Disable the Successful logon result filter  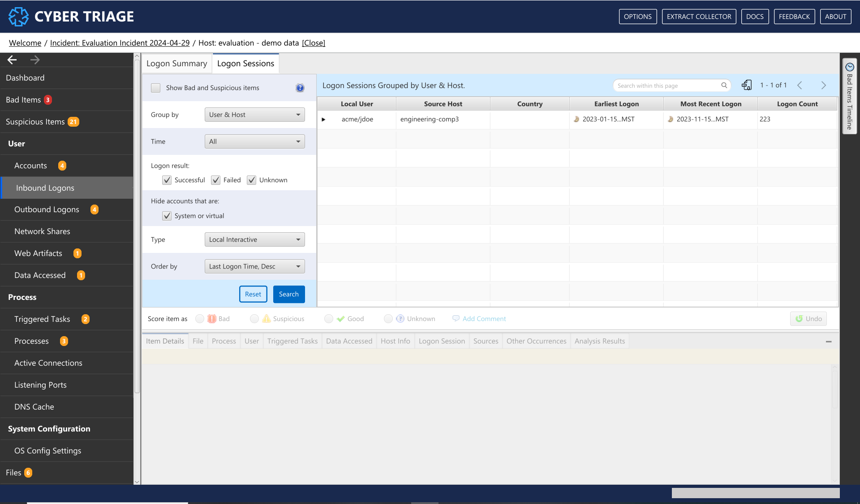coord(167,180)
